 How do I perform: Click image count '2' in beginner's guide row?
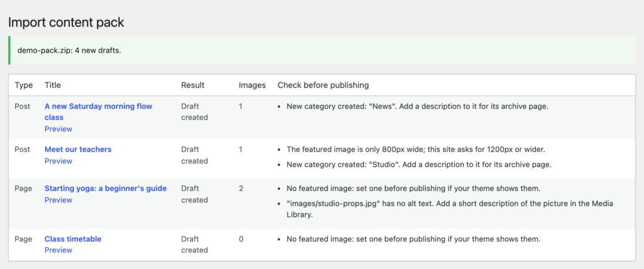(241, 189)
